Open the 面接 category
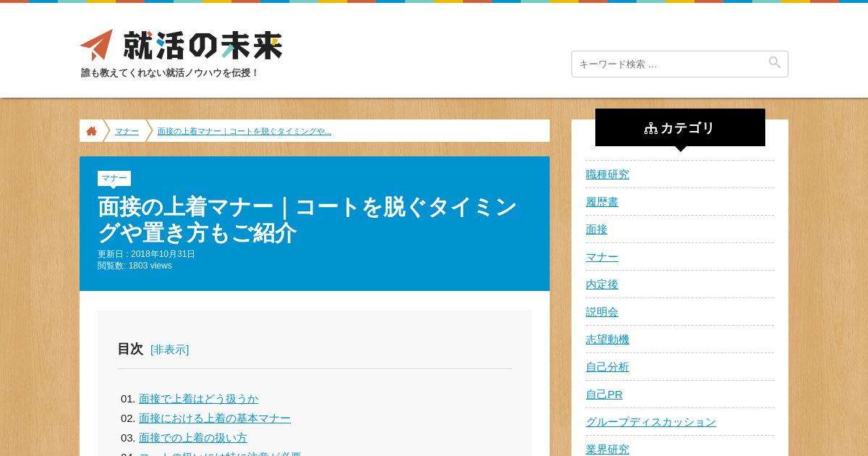 597,229
